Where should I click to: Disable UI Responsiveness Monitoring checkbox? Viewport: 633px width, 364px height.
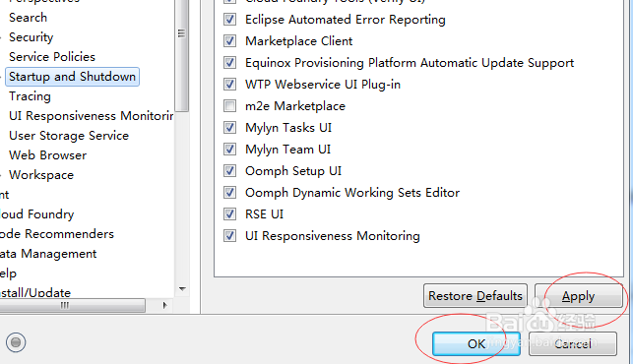coord(229,236)
